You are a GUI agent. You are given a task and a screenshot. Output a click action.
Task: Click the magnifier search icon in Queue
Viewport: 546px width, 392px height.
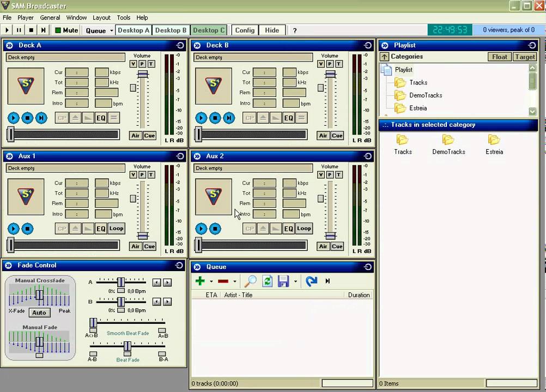click(250, 281)
